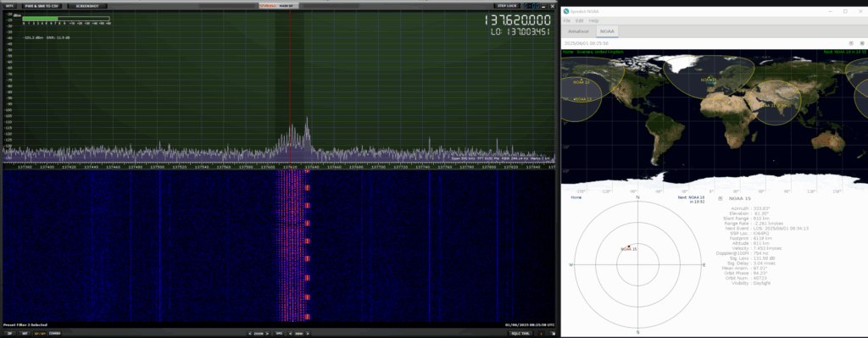Click the NOAA 15 marker on polar plot

coord(629,247)
